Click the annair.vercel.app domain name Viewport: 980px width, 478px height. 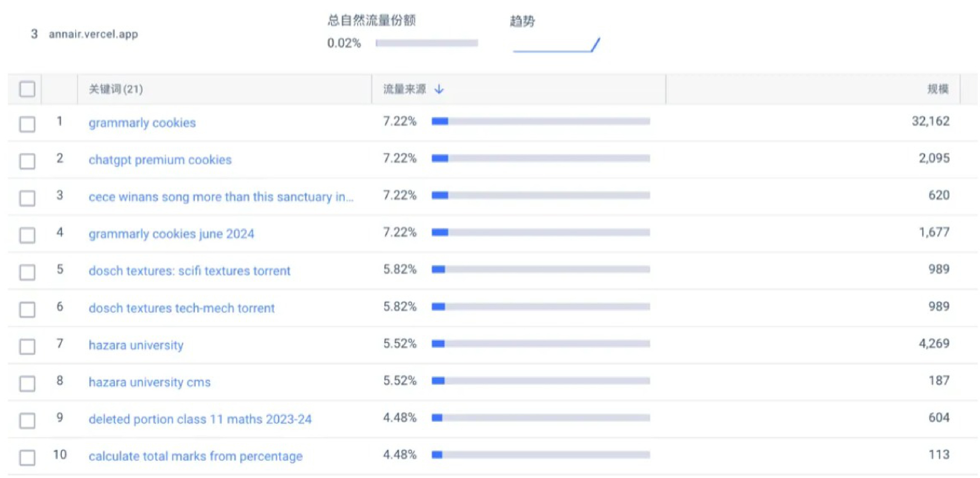[93, 34]
